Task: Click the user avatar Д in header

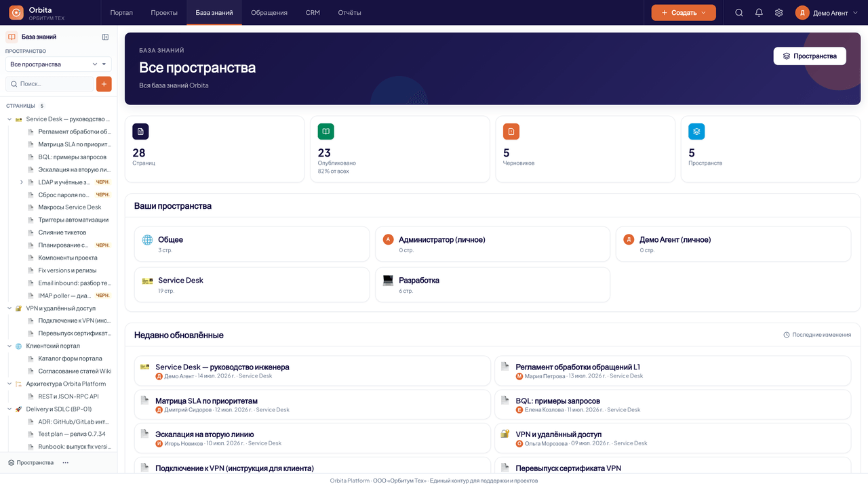Action: (x=802, y=13)
